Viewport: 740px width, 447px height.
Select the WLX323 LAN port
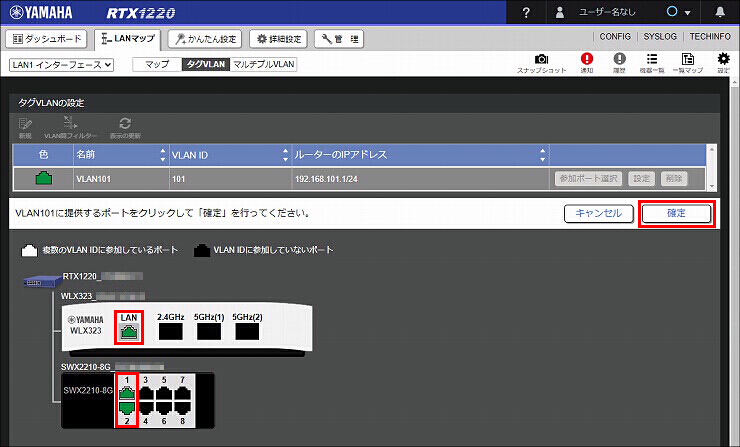[x=129, y=331]
